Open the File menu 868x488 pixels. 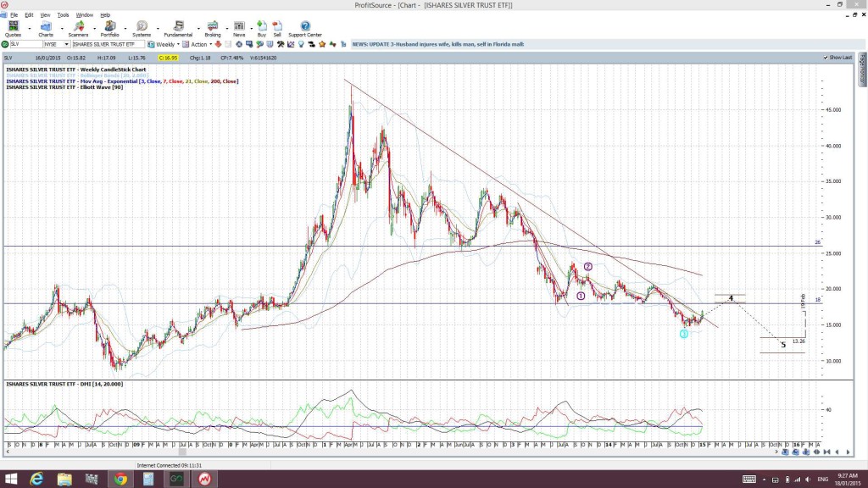(14, 15)
